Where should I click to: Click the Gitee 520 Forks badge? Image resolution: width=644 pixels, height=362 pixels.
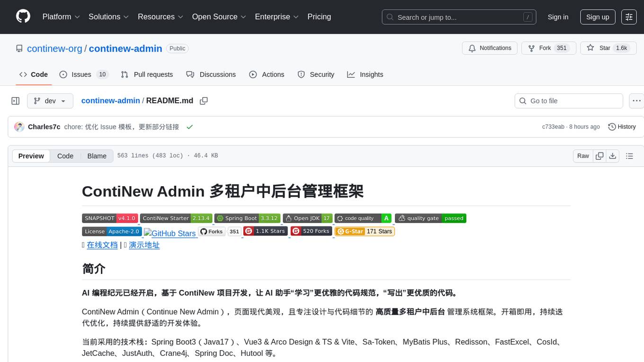311,231
